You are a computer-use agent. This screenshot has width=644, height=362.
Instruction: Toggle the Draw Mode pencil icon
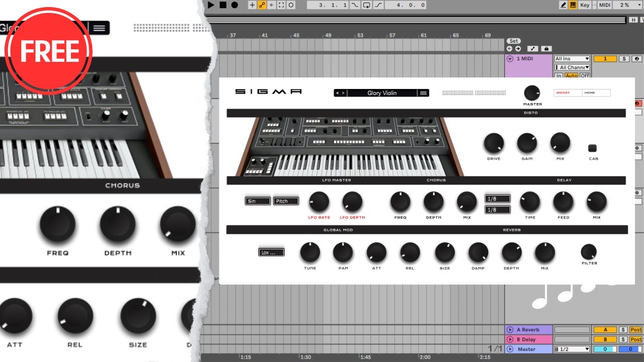click(563, 5)
